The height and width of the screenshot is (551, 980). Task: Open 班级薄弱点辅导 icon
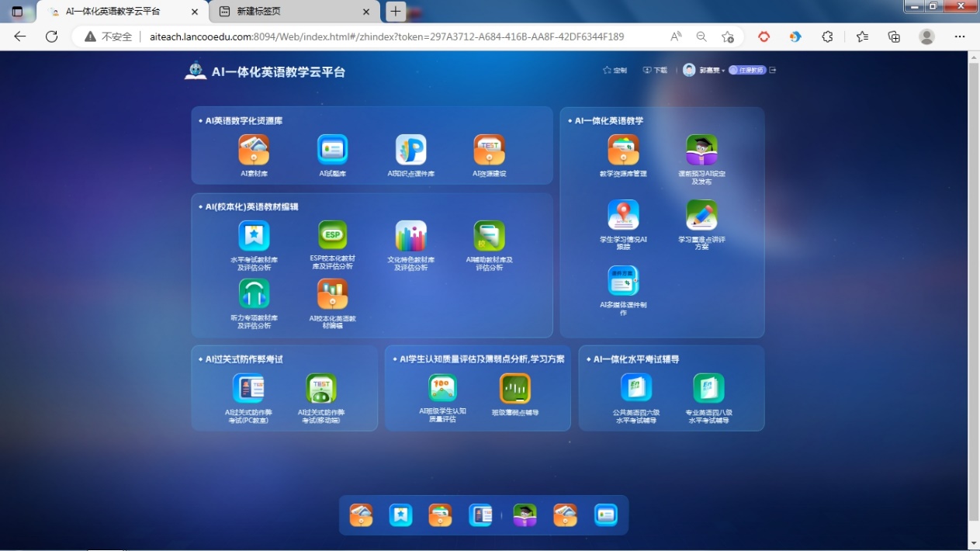(x=514, y=388)
